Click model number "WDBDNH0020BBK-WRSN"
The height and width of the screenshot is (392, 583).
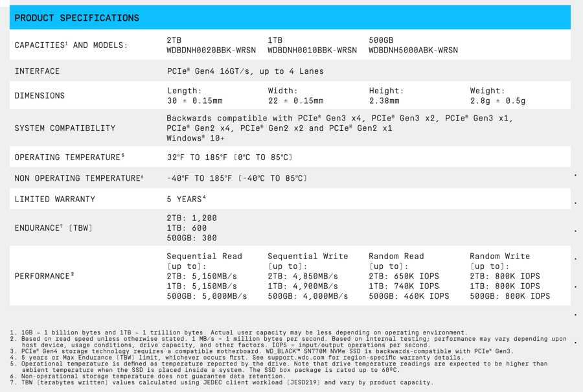(211, 50)
